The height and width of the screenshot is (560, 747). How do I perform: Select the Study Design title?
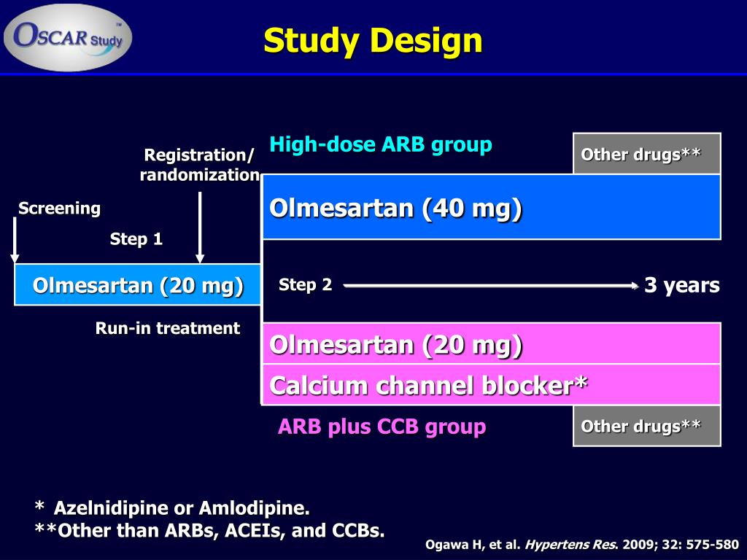point(373,41)
